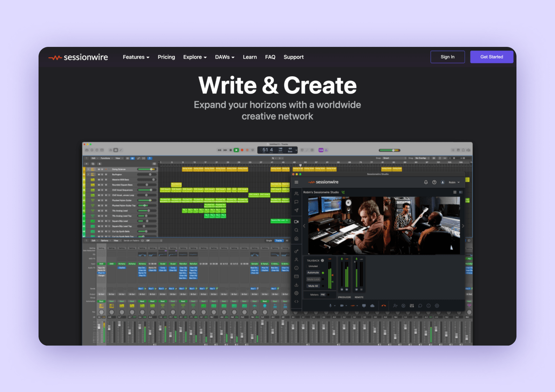Expand the DAWs dropdown in navigation
The image size is (555, 392).
(x=225, y=57)
